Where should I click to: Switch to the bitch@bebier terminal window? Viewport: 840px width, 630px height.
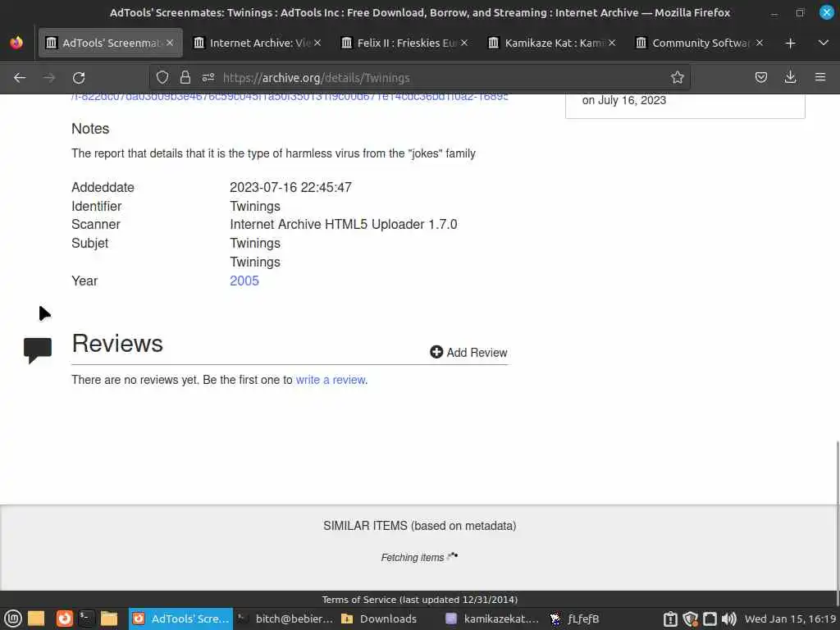click(285, 619)
